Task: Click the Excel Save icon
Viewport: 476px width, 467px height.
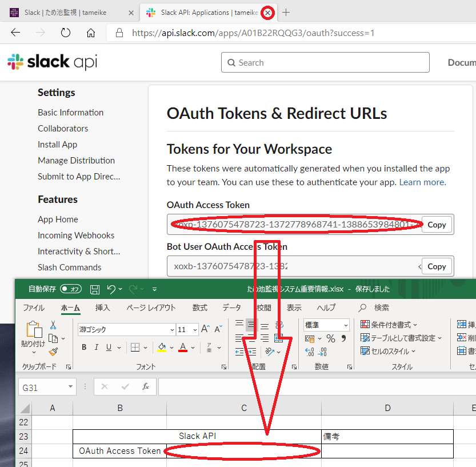Action: click(x=95, y=289)
